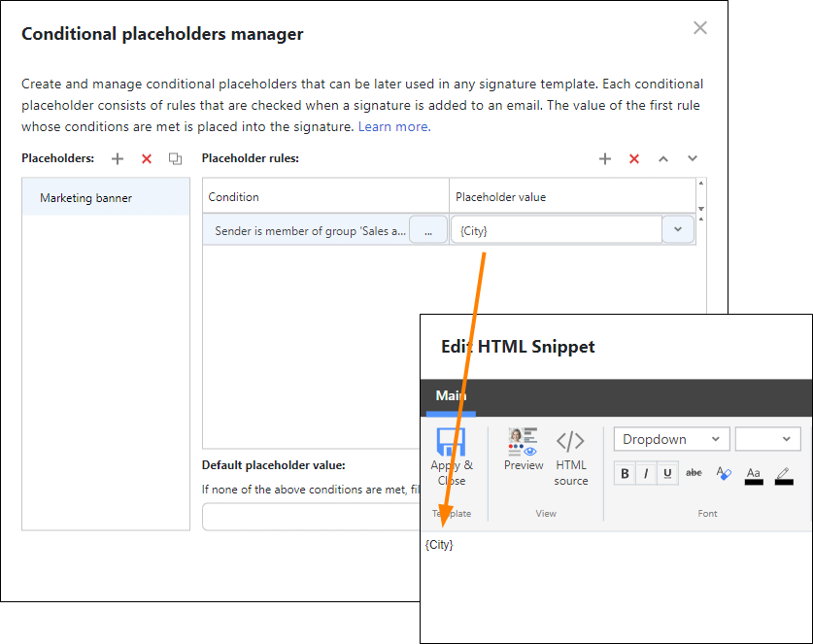The image size is (813, 644).
Task: Remove the selected placeholder rule
Action: (634, 158)
